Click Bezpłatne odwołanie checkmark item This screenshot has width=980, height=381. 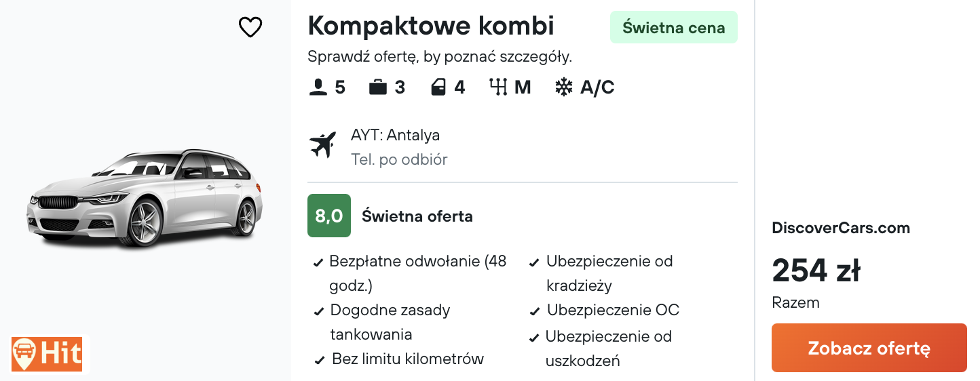411,273
